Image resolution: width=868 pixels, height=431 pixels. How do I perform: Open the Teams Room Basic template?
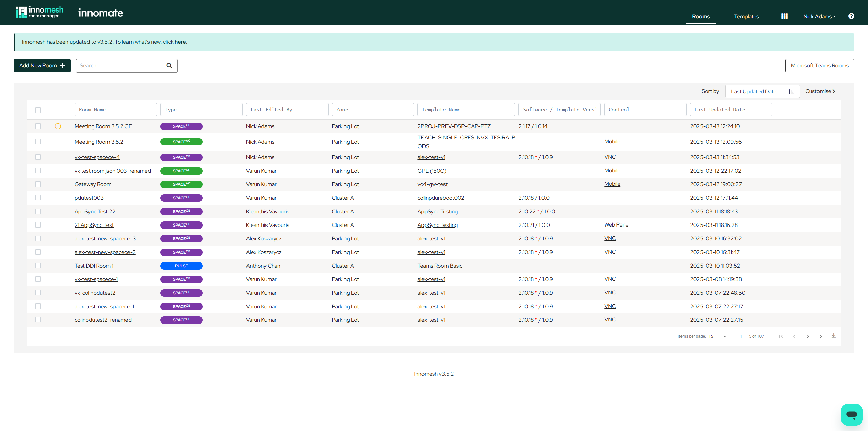click(440, 266)
